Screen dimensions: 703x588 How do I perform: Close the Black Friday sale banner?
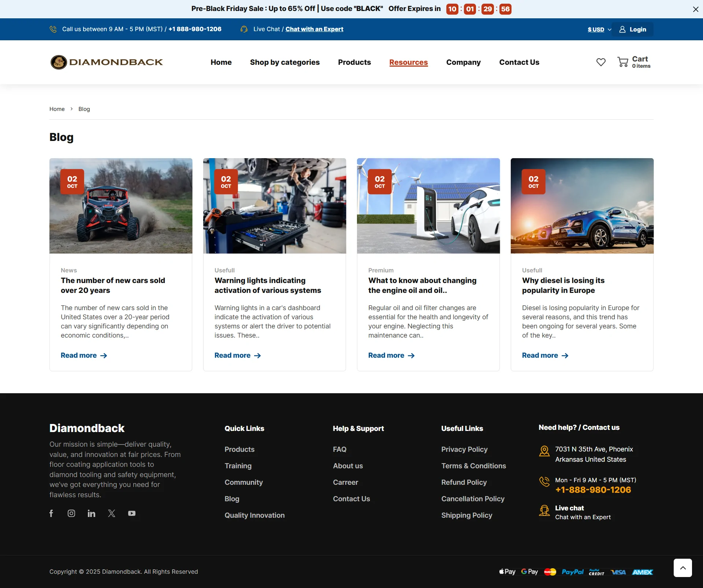pos(696,9)
